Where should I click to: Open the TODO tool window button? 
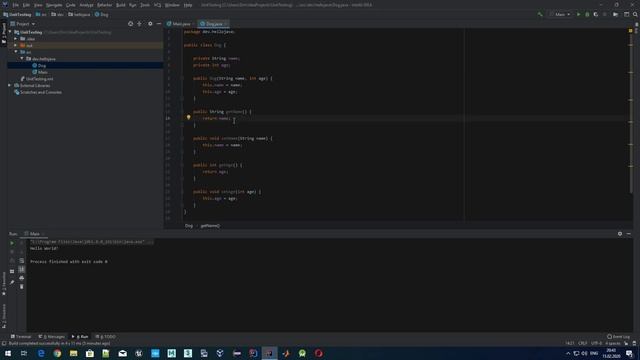pyautogui.click(x=106, y=337)
